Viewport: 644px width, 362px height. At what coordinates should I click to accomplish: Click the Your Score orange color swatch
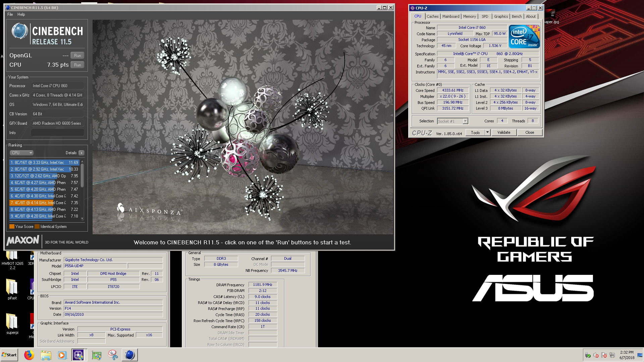click(x=12, y=227)
